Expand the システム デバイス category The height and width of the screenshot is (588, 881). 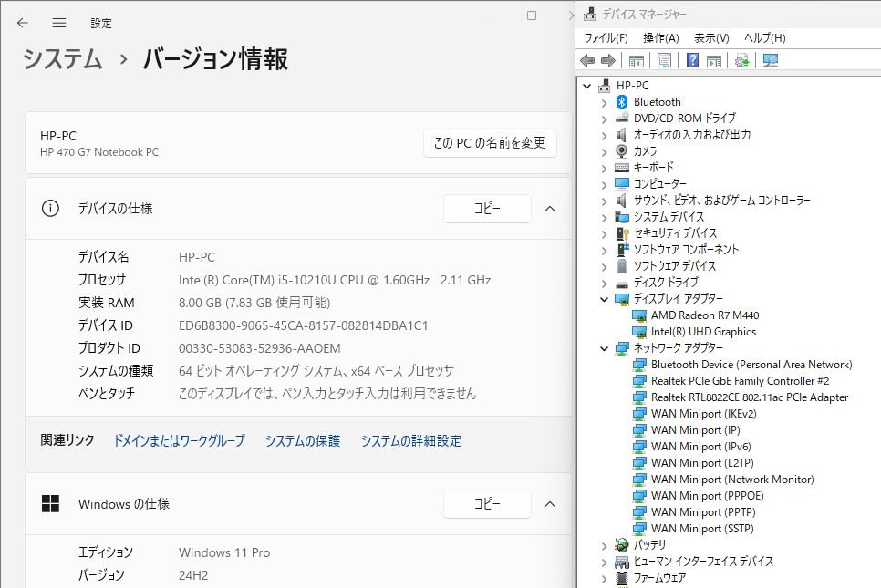[x=604, y=218]
